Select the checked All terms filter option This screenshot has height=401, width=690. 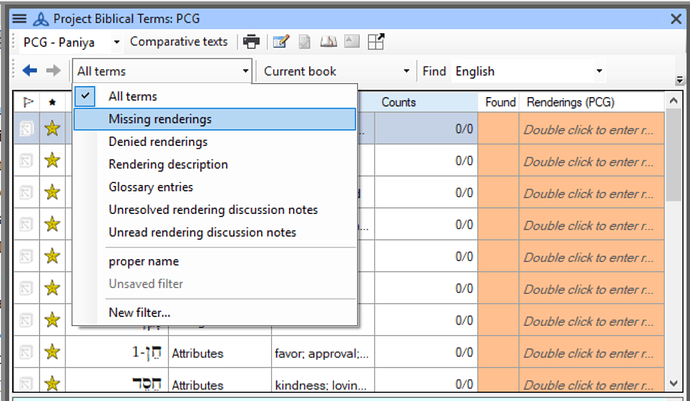[131, 96]
